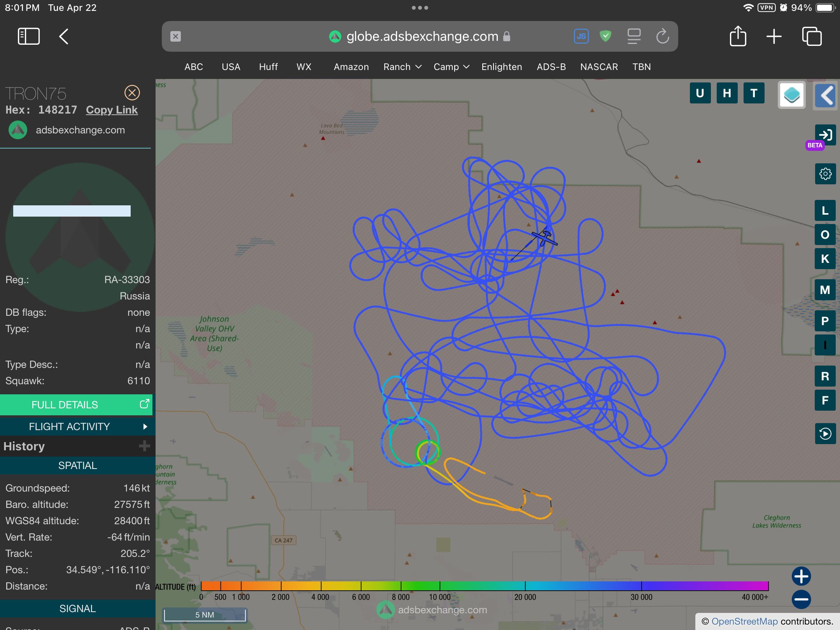840x630 pixels.
Task: Open the map layers selector icon
Action: pyautogui.click(x=792, y=95)
